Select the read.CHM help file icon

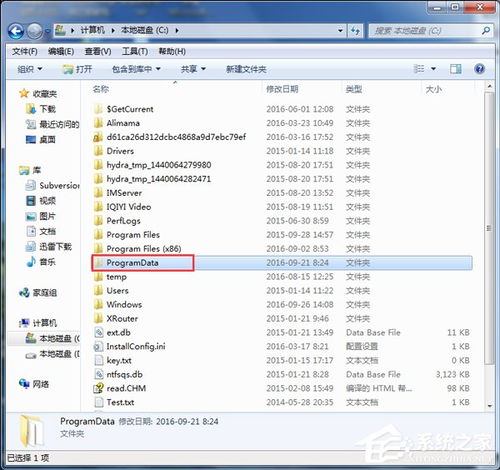[99, 388]
